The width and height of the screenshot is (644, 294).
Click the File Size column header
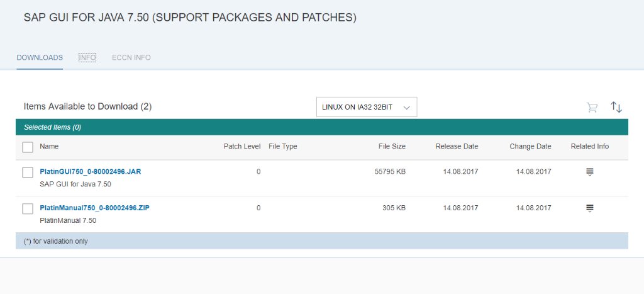pos(392,147)
